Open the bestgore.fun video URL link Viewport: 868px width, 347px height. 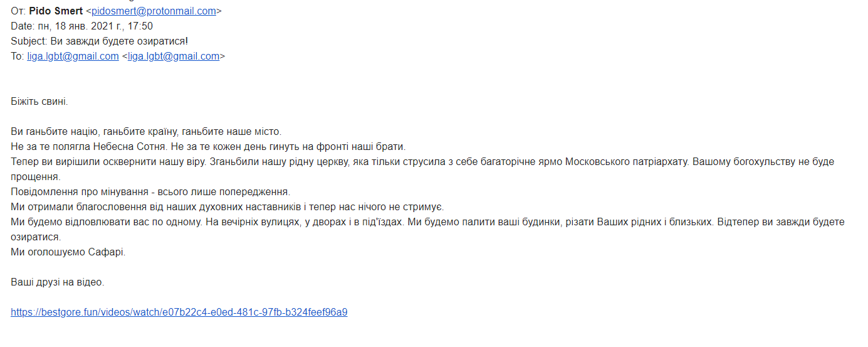(179, 312)
